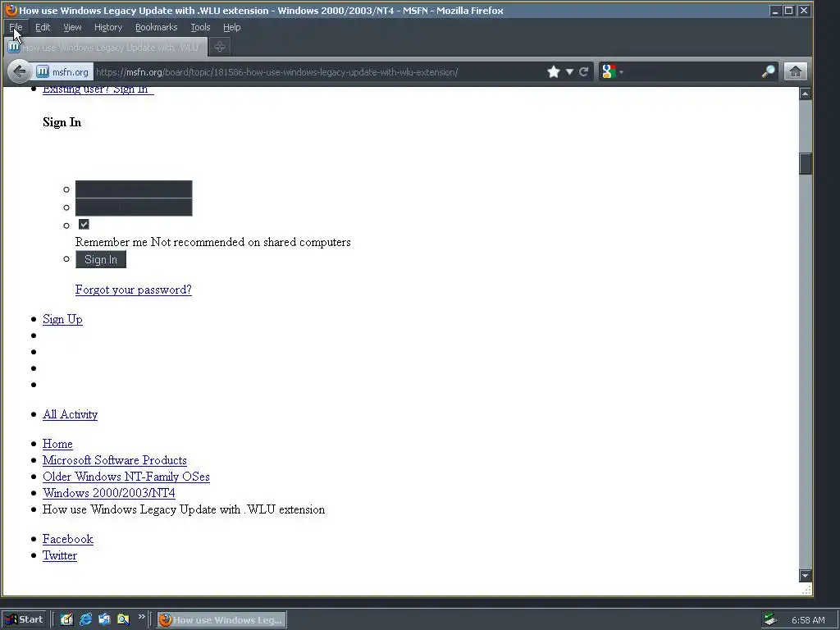Viewport: 840px width, 630px height.
Task: Open the Microsoft Software Products link
Action: [x=115, y=461]
